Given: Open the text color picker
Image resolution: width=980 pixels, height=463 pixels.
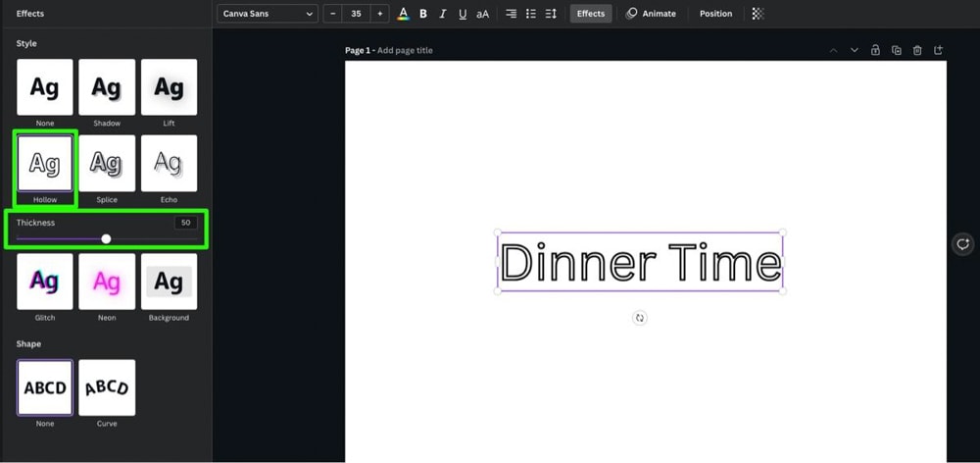Looking at the screenshot, I should 403,13.
